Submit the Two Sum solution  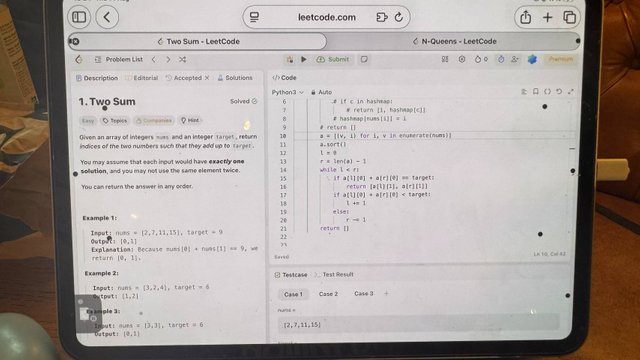(333, 60)
